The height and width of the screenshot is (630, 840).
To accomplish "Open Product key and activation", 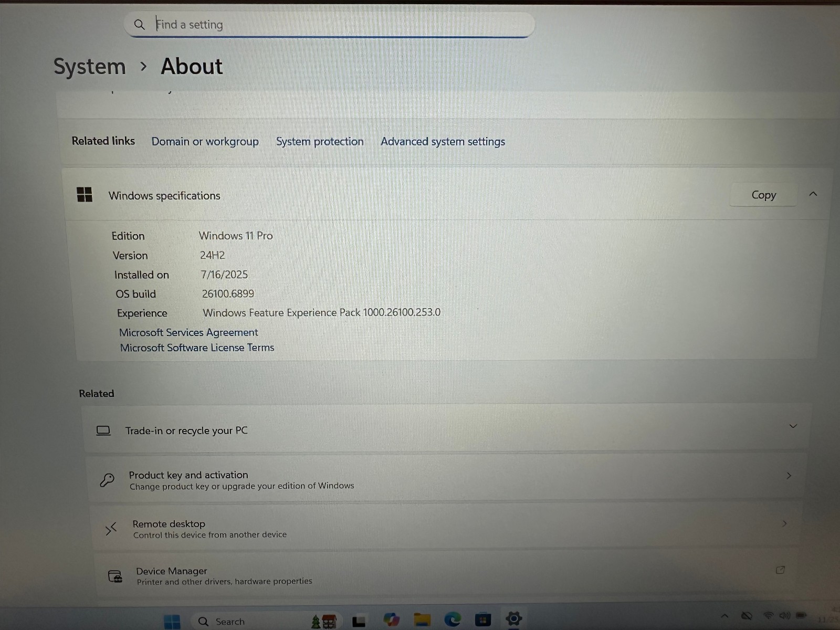I will 447,479.
